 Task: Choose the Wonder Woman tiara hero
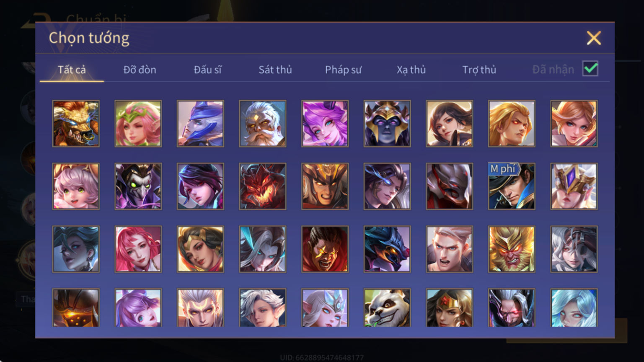(449, 308)
